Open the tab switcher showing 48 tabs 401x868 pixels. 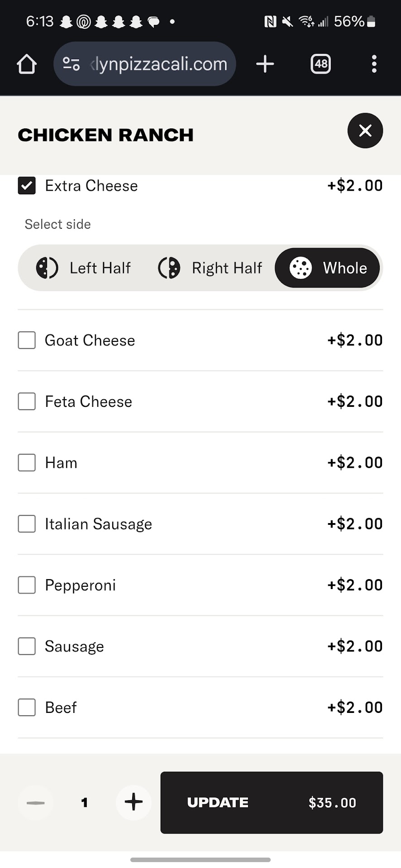pos(320,64)
